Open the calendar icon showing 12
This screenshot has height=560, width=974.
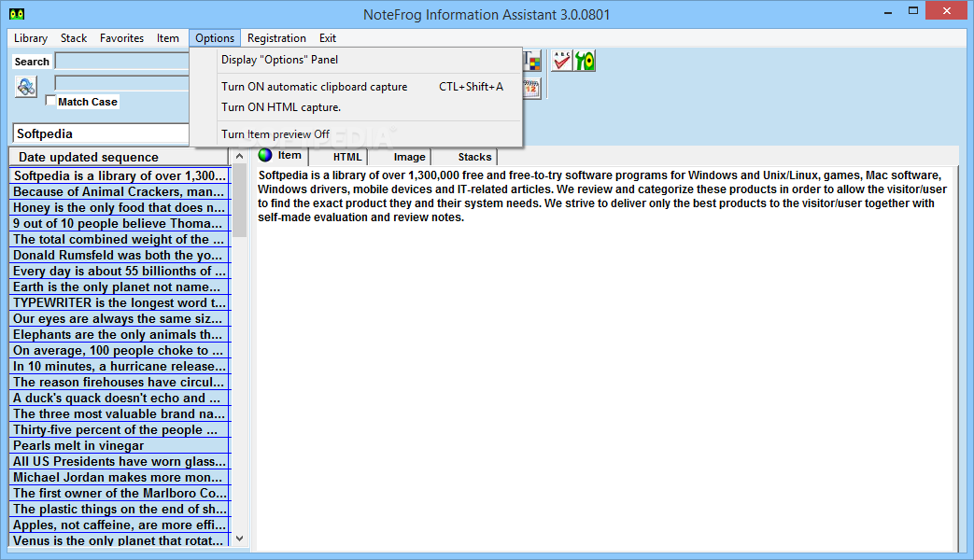(531, 88)
